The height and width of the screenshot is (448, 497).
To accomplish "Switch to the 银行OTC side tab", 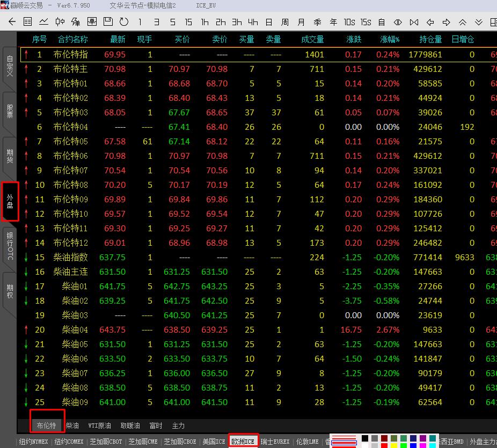I will point(10,246).
